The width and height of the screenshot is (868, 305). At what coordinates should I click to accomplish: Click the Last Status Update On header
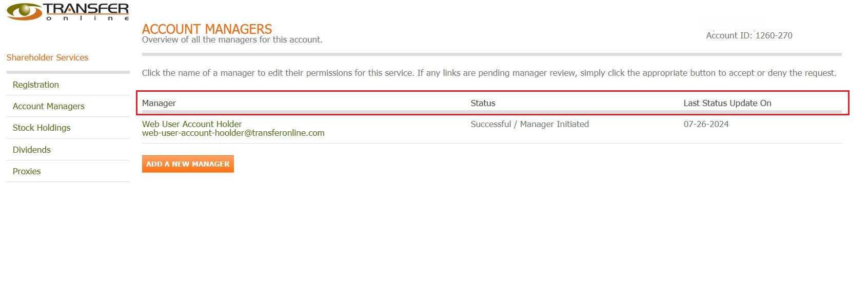coord(727,103)
